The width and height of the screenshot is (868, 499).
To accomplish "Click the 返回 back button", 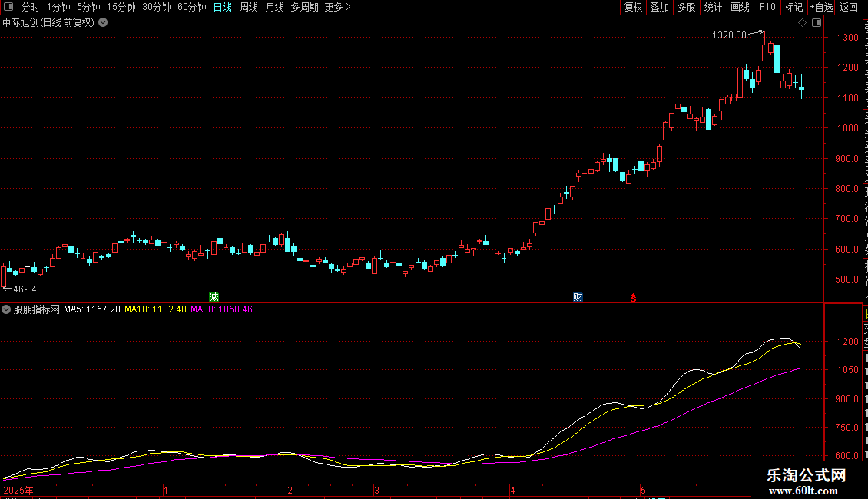I will pyautogui.click(x=849, y=7).
